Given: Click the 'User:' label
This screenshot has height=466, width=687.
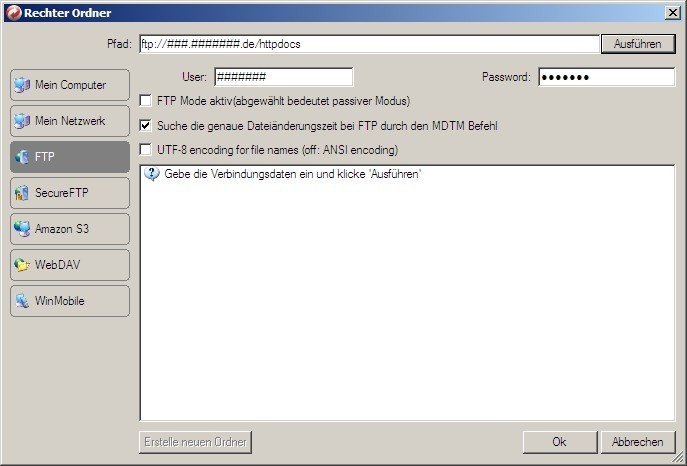Looking at the screenshot, I should click(194, 77).
